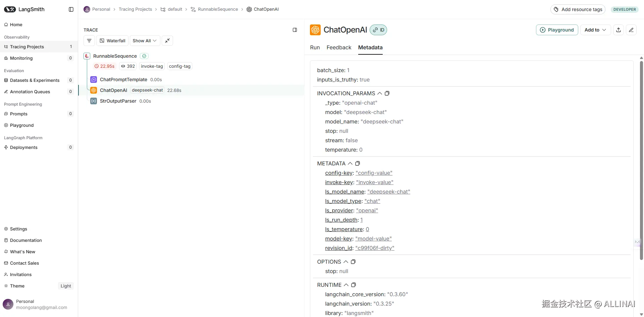Image resolution: width=644 pixels, height=317 pixels.
Task: Open Deployments in sidebar
Action: pyautogui.click(x=39, y=147)
